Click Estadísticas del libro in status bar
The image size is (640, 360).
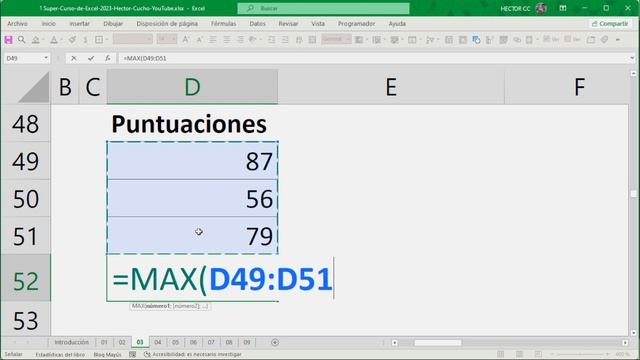tap(60, 354)
